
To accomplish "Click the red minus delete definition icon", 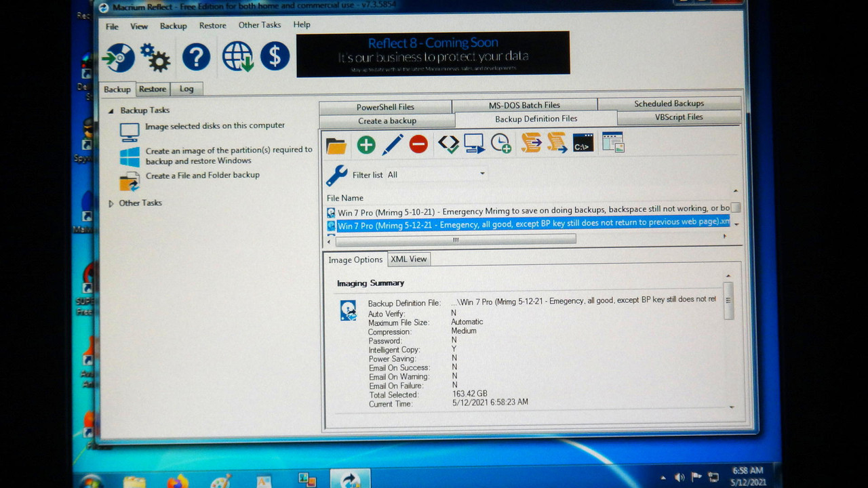I will (418, 144).
